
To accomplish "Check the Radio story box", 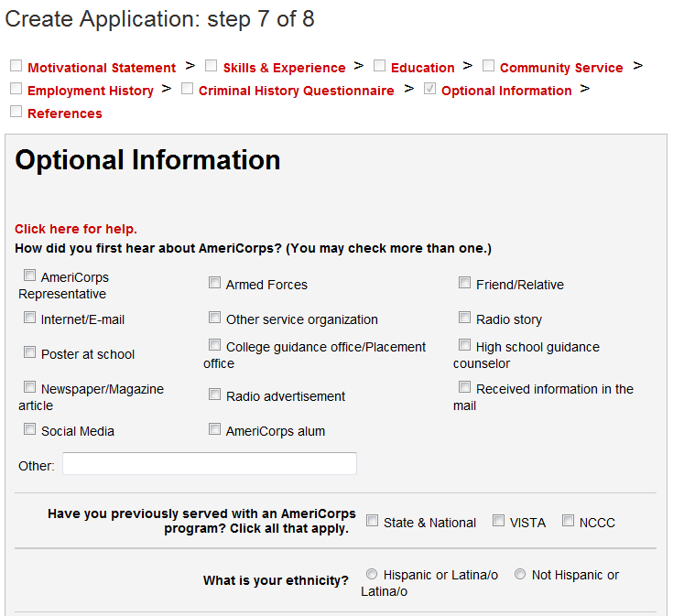I will click(x=465, y=318).
